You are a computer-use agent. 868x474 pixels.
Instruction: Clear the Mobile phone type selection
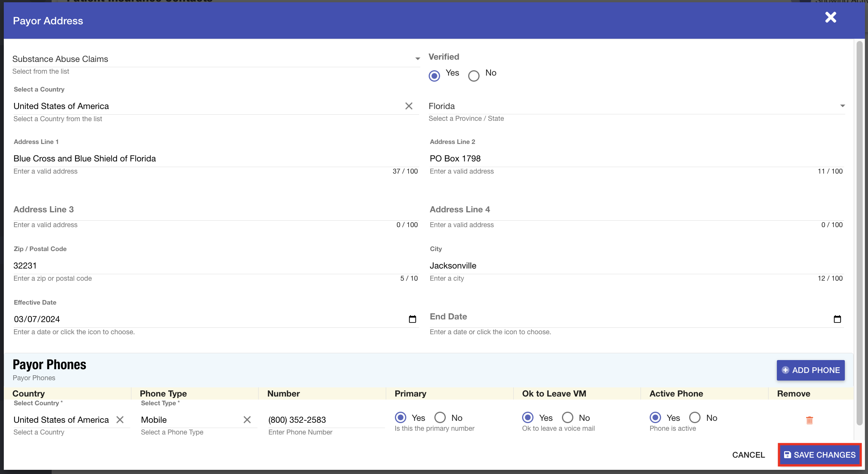click(247, 420)
